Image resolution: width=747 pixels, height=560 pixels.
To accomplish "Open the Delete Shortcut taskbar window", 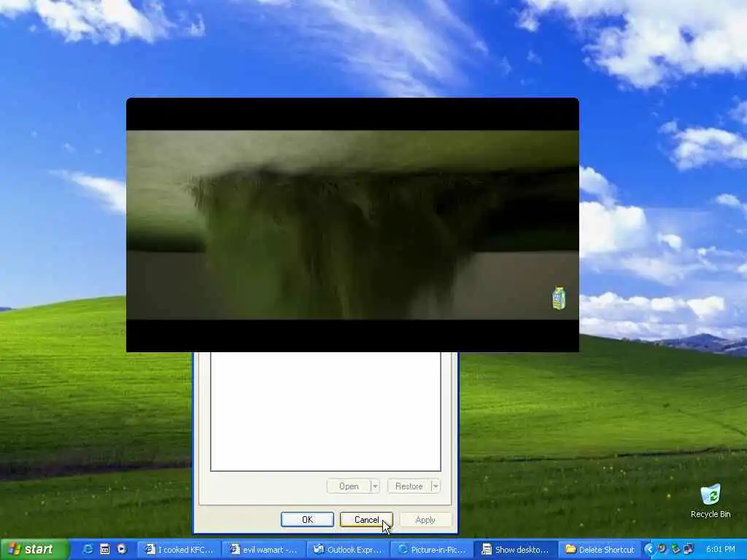I will click(600, 550).
